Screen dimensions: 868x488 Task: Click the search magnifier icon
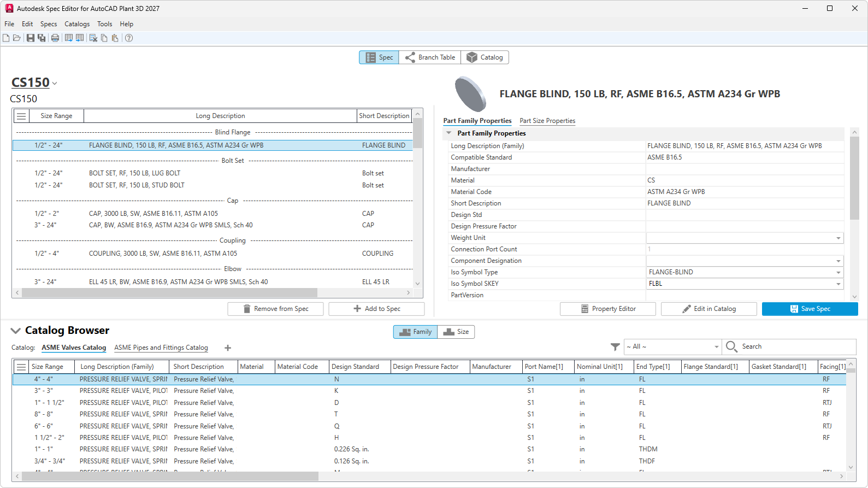731,346
